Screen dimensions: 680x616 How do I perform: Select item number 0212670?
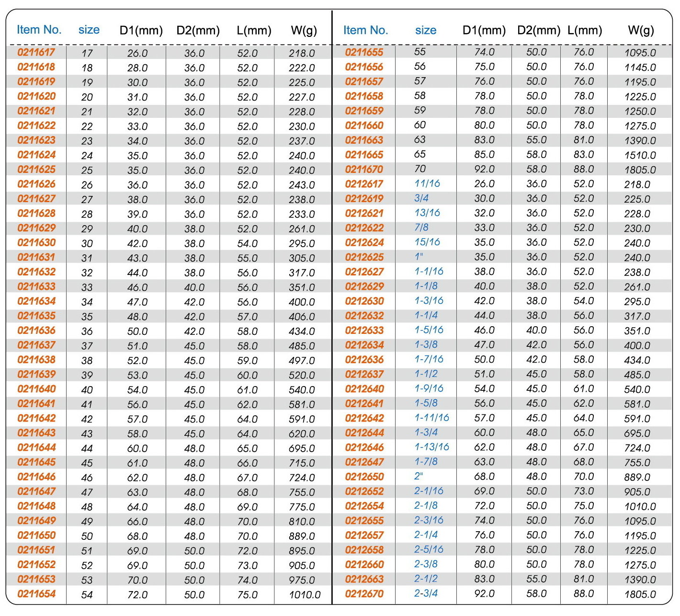364,594
